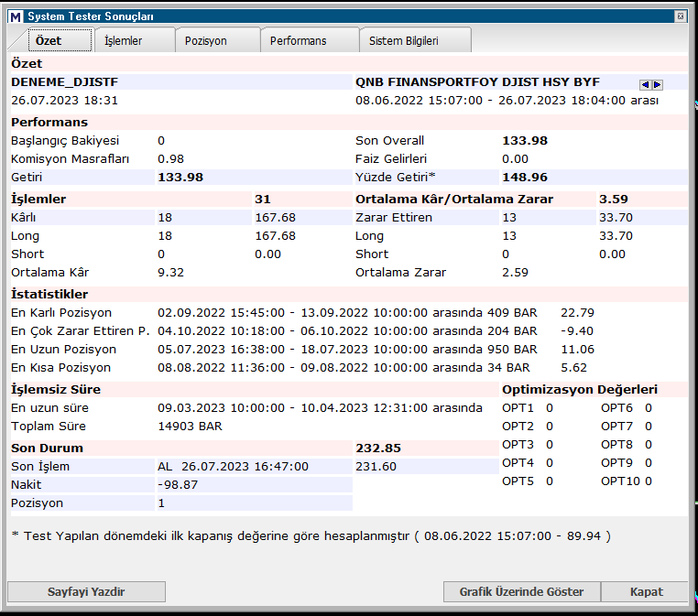Screen dimensions: 698x616
Task: Click the Son Overall label
Action: pos(389,141)
